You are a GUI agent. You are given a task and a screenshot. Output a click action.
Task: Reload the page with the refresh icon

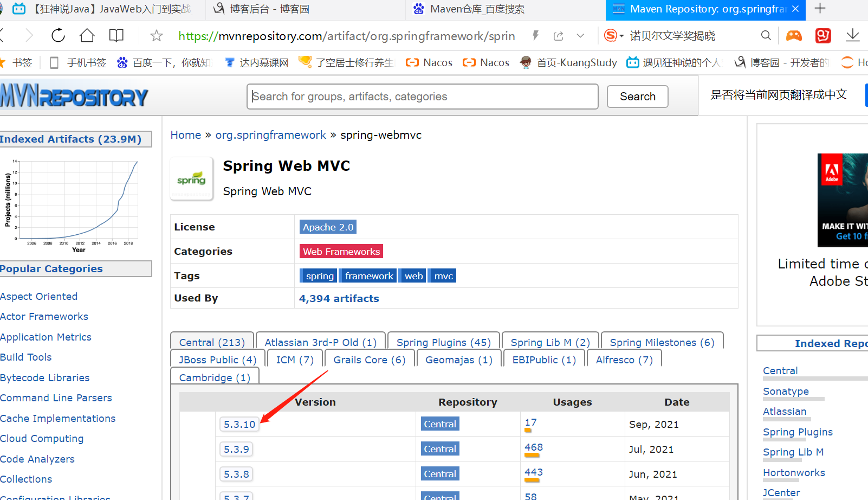pos(58,36)
